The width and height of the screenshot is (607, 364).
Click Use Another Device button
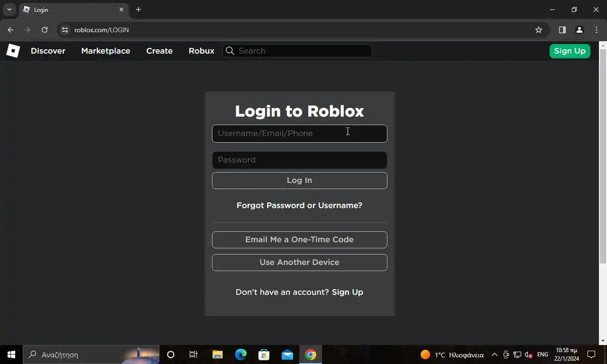click(299, 263)
